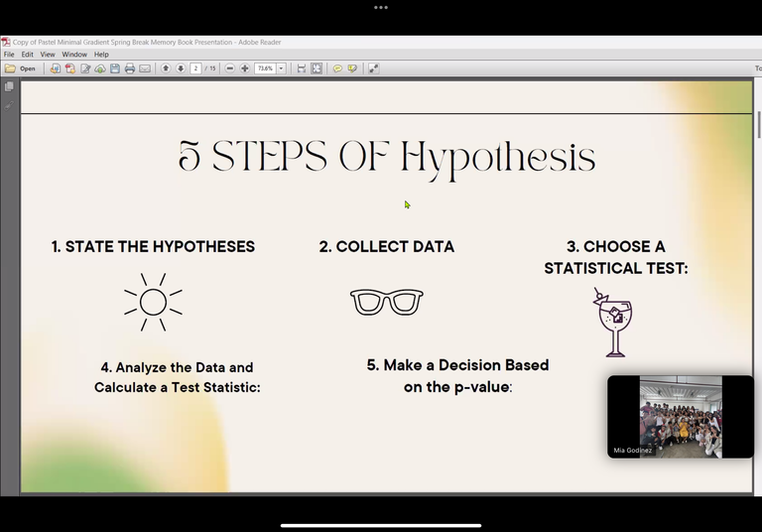
Task: Click the vertical scrollbar thumb on right
Action: [759, 125]
